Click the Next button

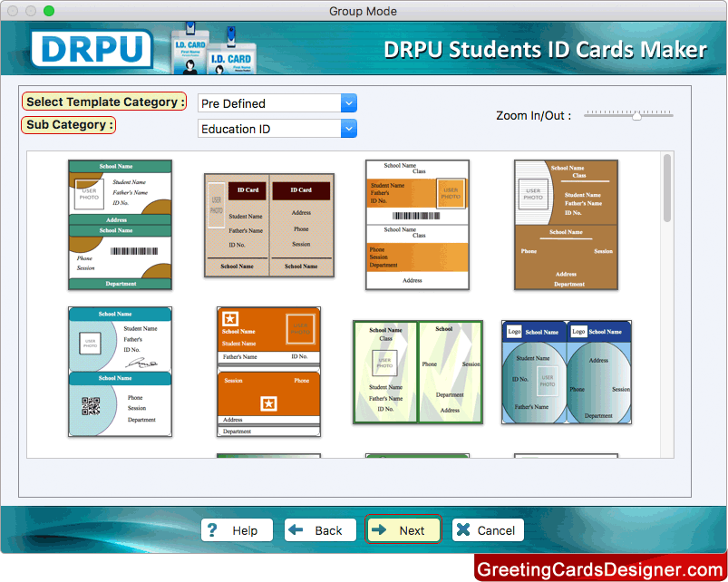[403, 530]
